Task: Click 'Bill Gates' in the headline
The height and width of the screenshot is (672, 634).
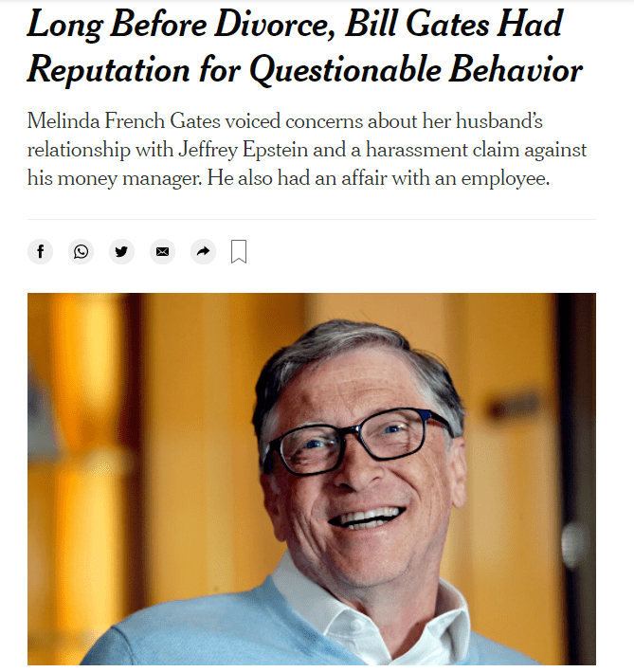Action: 417,24
